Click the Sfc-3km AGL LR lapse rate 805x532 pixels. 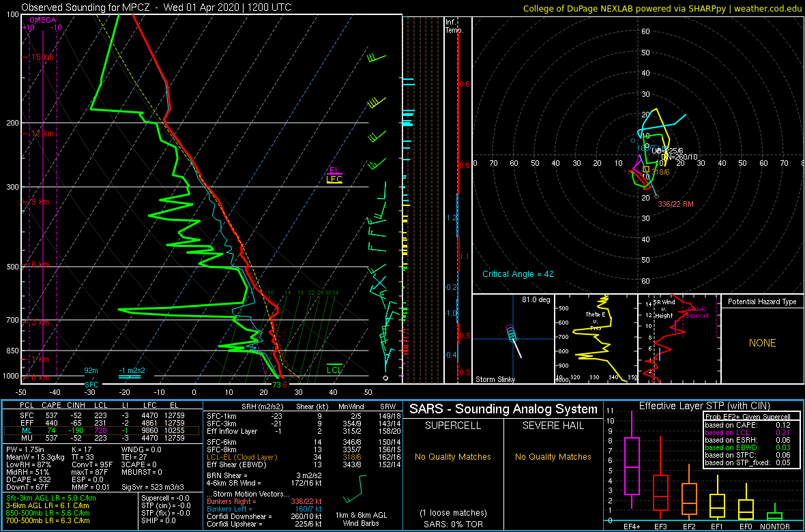(x=51, y=499)
